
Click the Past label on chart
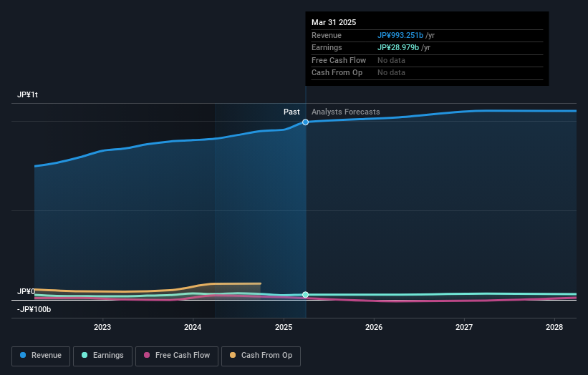(291, 112)
